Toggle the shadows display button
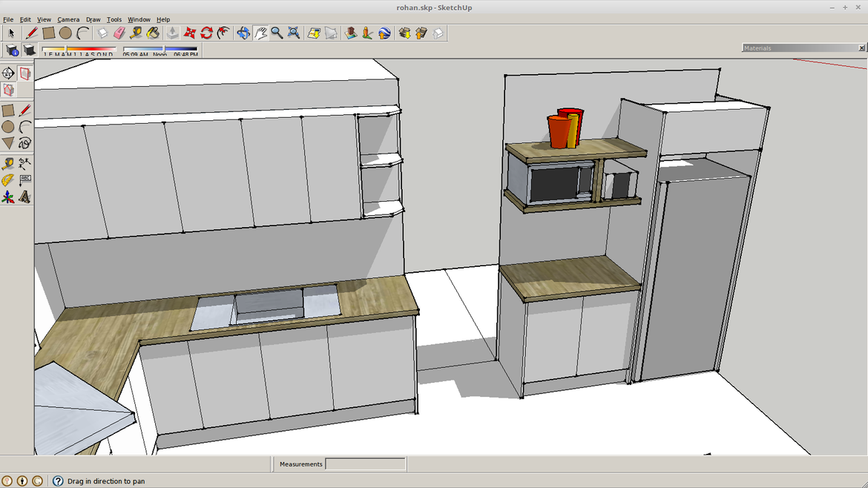Screen dimensions: 868x488 pos(30,50)
